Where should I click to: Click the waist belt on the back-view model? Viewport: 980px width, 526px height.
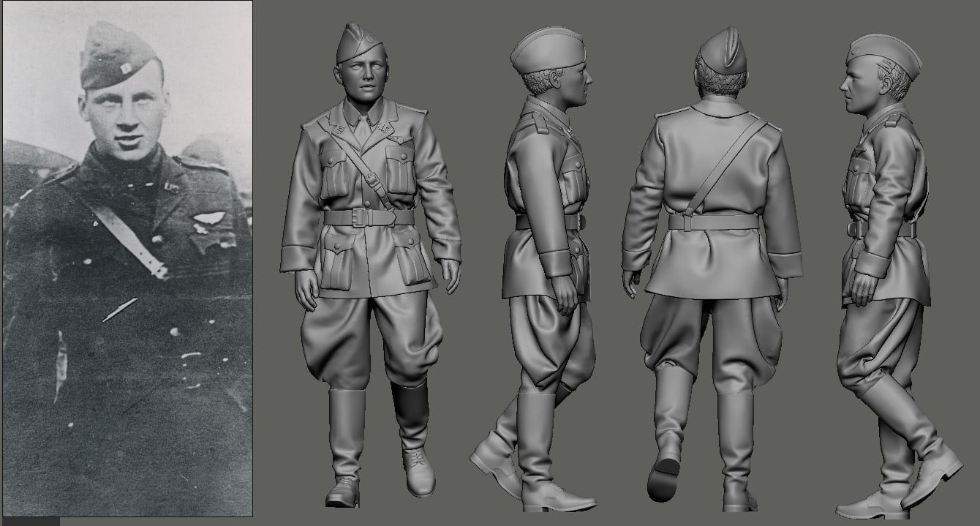(x=713, y=222)
